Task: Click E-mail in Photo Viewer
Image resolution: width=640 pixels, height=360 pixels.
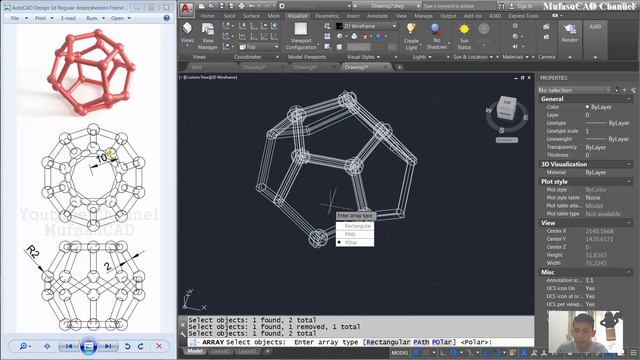Action: (x=68, y=18)
